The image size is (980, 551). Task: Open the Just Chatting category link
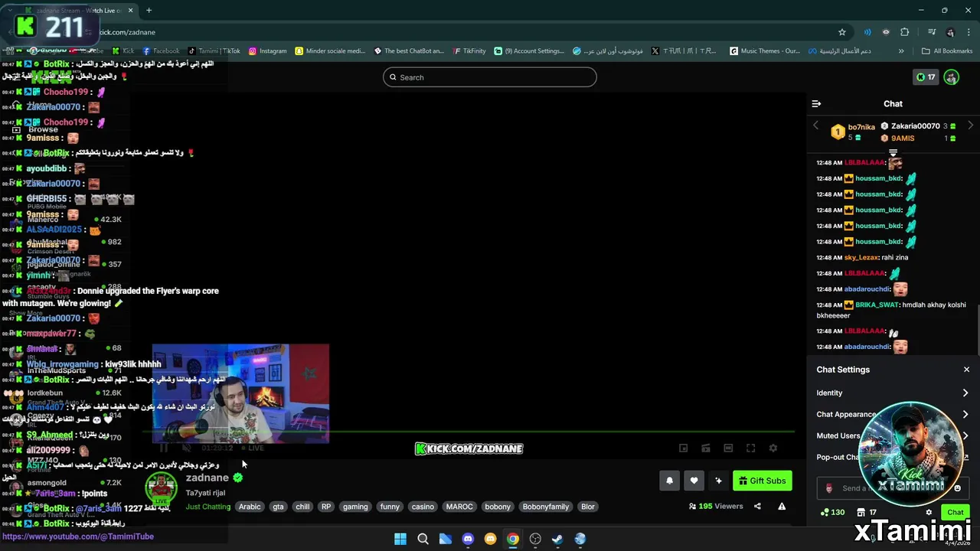[207, 507]
